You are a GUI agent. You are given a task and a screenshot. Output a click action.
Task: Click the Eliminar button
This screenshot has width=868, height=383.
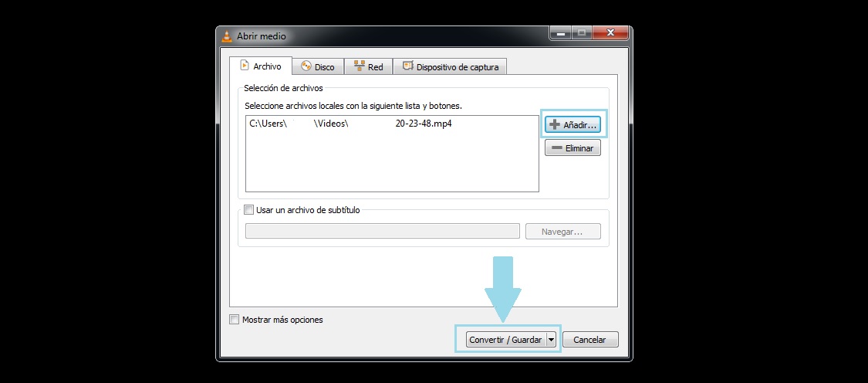(x=573, y=148)
